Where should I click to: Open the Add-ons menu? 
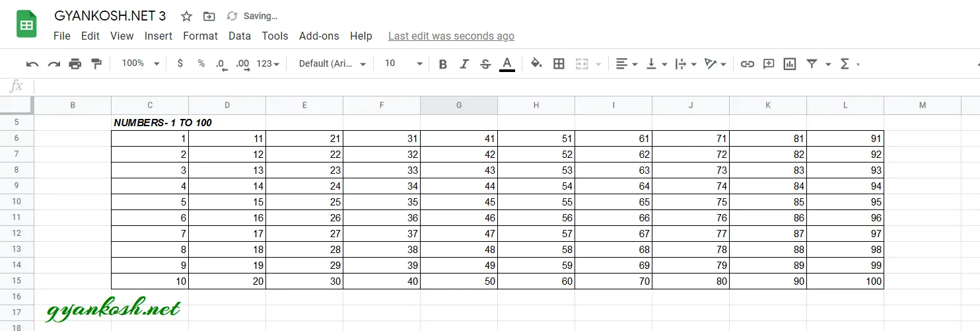point(319,36)
